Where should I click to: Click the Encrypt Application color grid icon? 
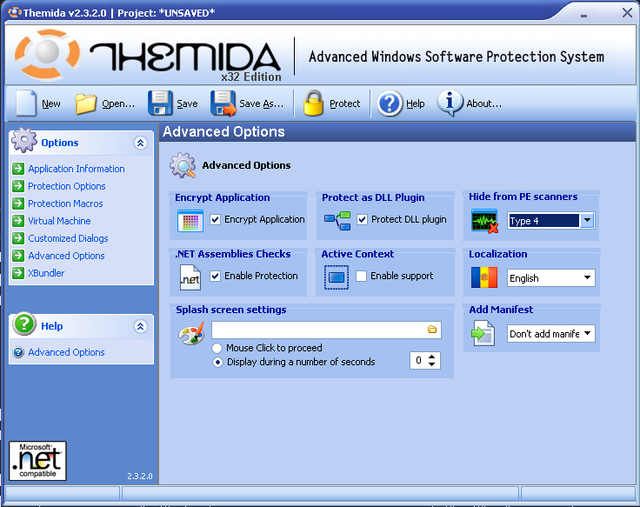(190, 220)
